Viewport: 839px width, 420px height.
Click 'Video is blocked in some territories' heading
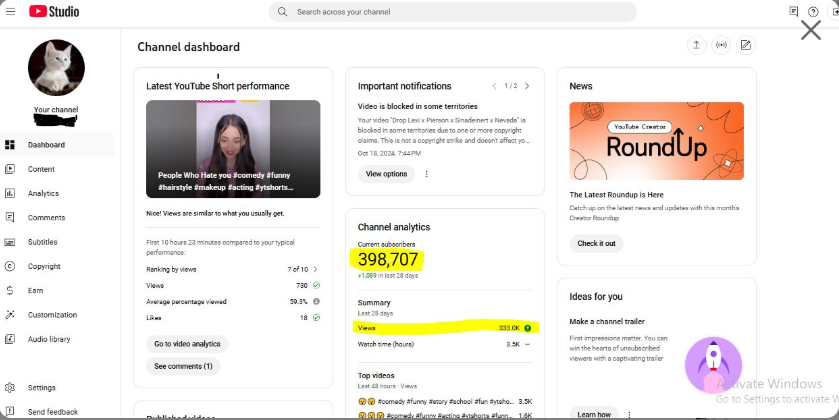point(417,106)
